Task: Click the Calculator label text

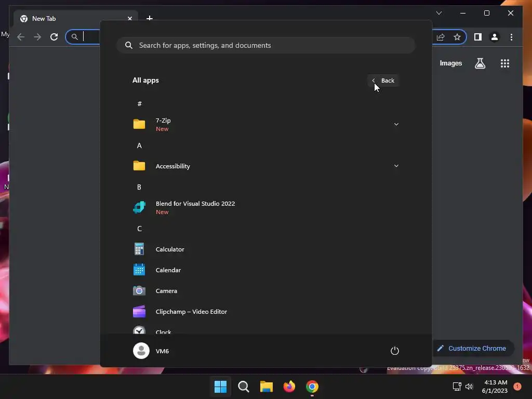Action: (170, 249)
